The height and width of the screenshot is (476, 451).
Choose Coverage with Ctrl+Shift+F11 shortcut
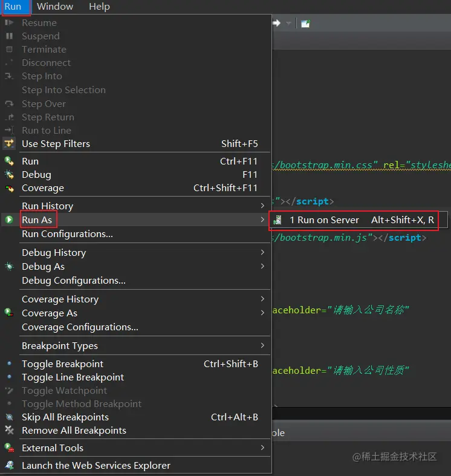coord(137,188)
